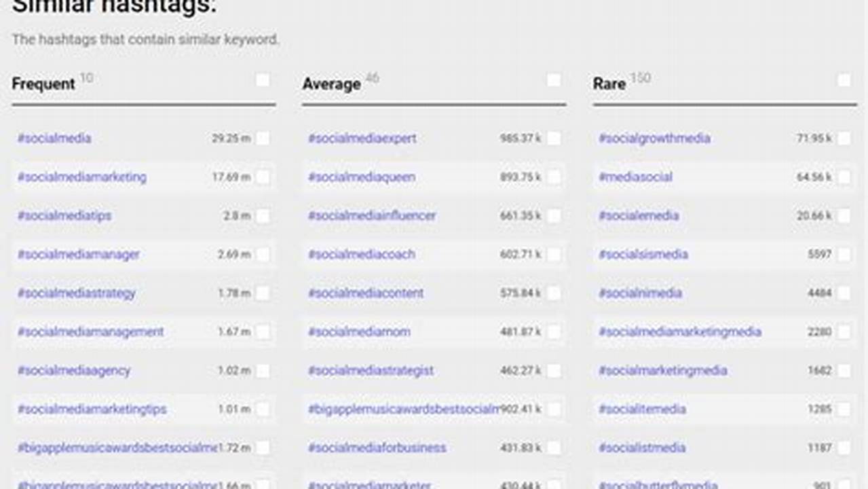Select the #socialmedia hashtag checkbox

[x=263, y=138]
